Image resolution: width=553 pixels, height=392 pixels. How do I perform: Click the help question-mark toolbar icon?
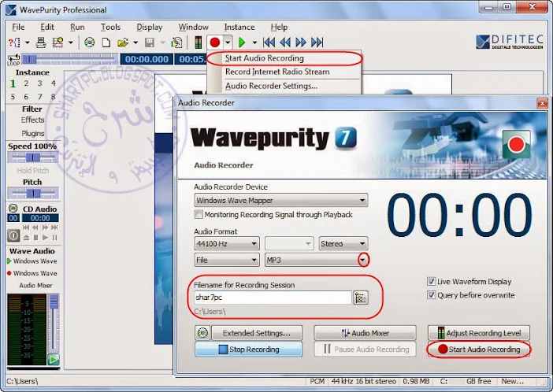tap(14, 43)
